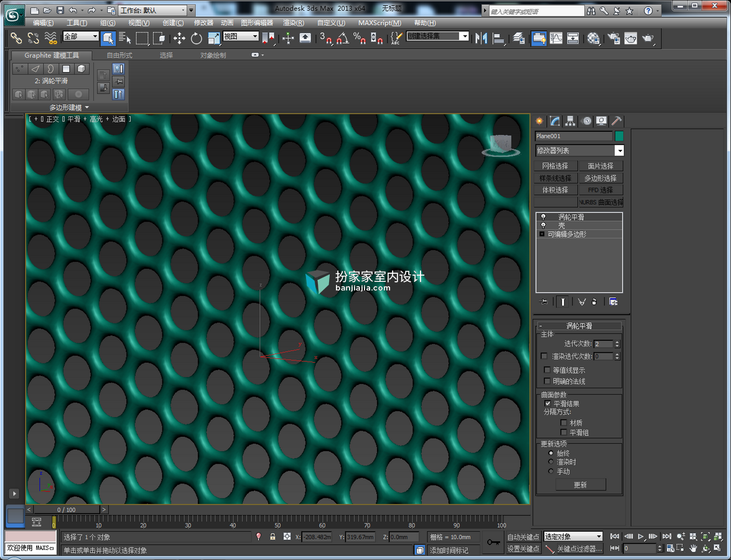Switch to the Modify command panel
The width and height of the screenshot is (731, 560).
pyautogui.click(x=555, y=121)
